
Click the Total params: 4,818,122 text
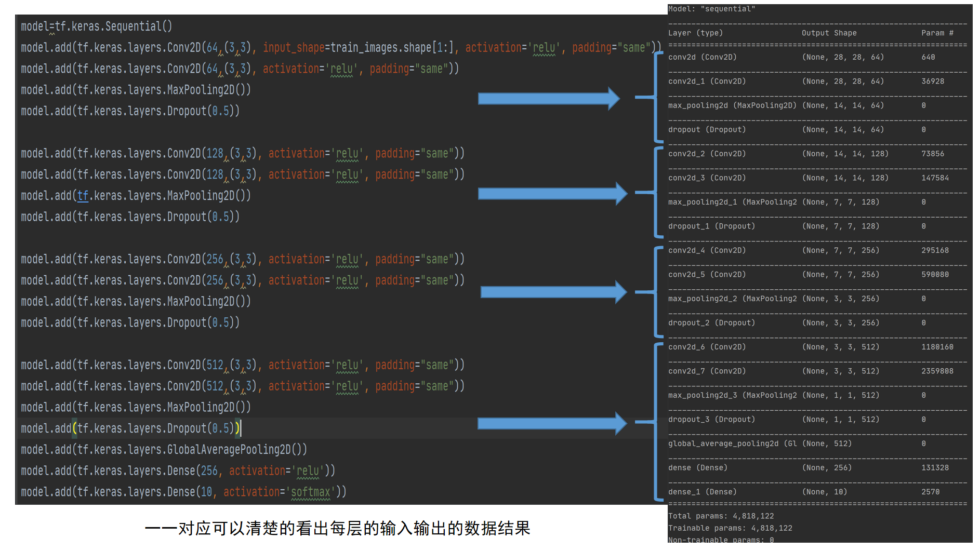pyautogui.click(x=721, y=516)
